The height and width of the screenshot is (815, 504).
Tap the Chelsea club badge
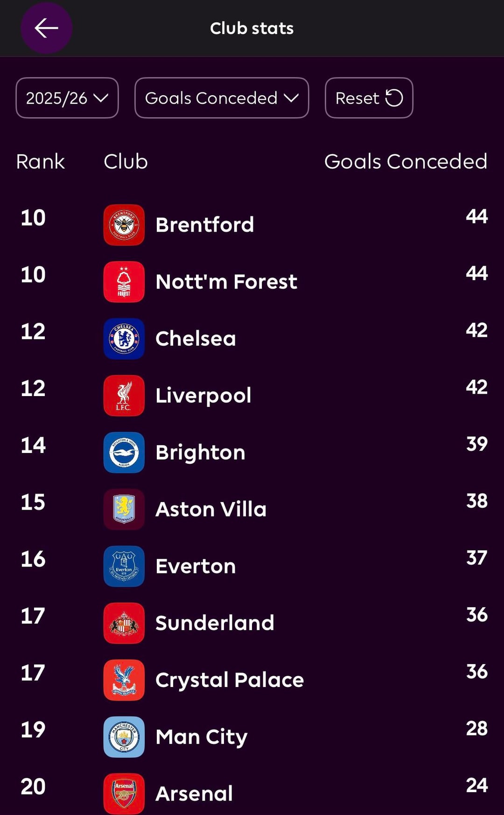124,339
